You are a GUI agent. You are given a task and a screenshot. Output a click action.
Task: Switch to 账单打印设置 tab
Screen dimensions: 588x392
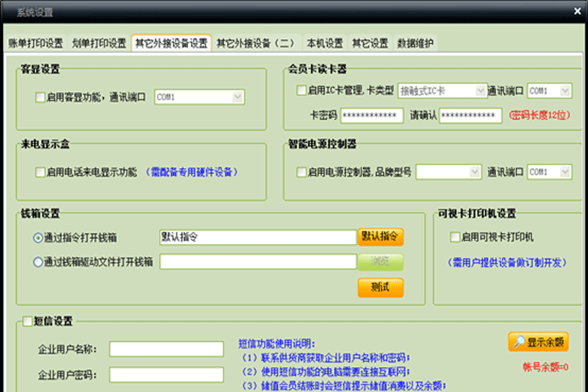pos(36,43)
